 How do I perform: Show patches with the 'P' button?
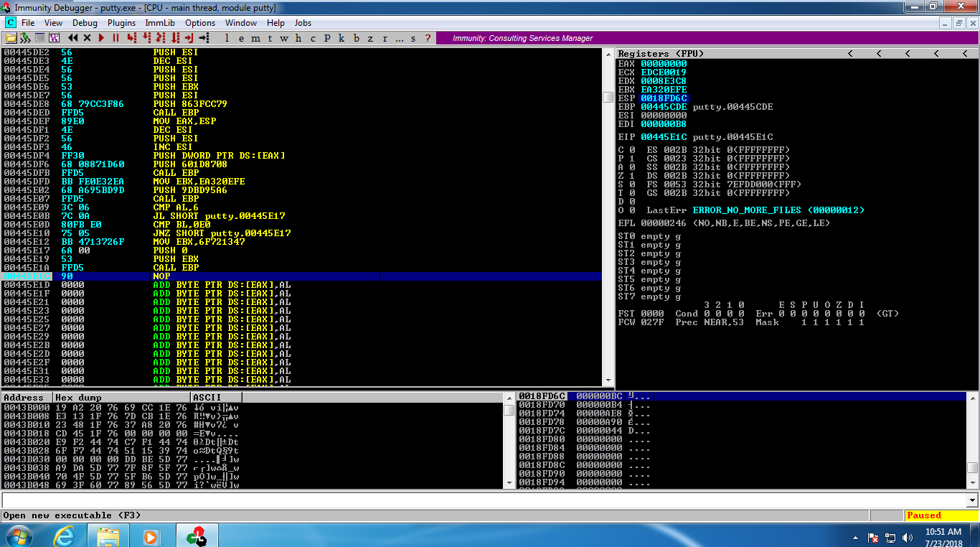point(328,38)
